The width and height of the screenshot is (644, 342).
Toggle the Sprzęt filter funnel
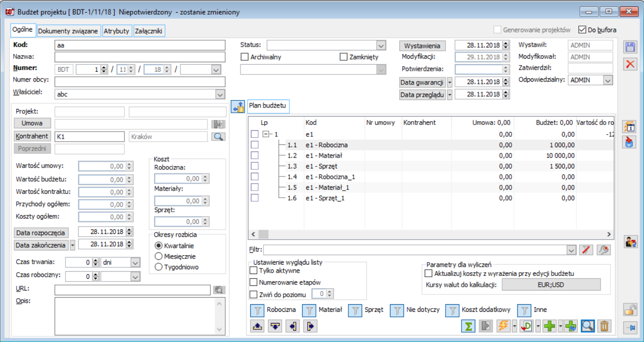pyautogui.click(x=355, y=310)
